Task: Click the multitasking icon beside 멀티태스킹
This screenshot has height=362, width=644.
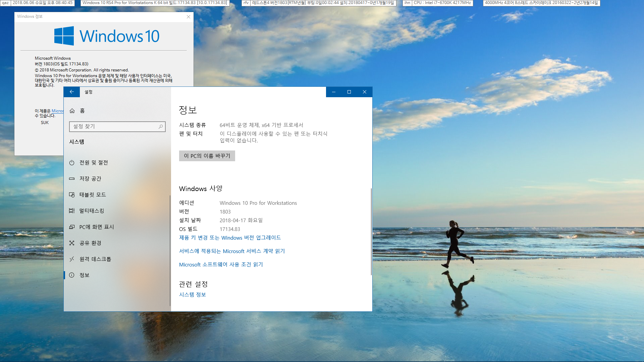Action: click(x=72, y=211)
